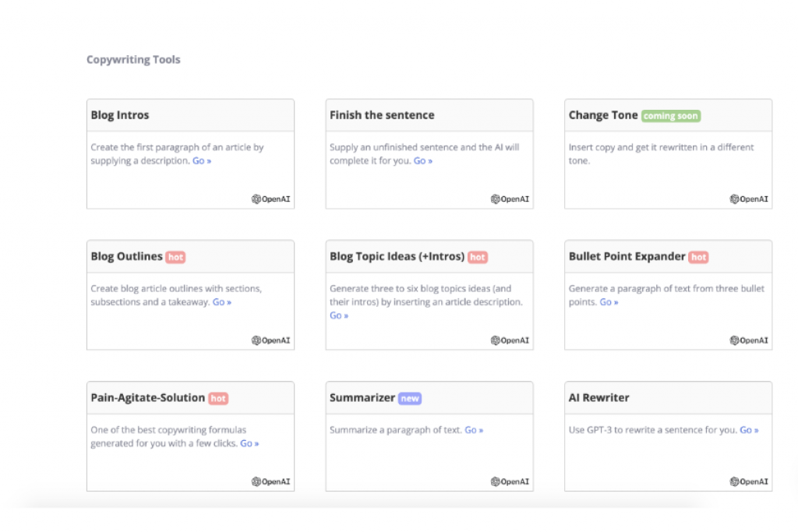
Task: Click the OpenAI logo on AI Rewriter card
Action: coord(748,481)
